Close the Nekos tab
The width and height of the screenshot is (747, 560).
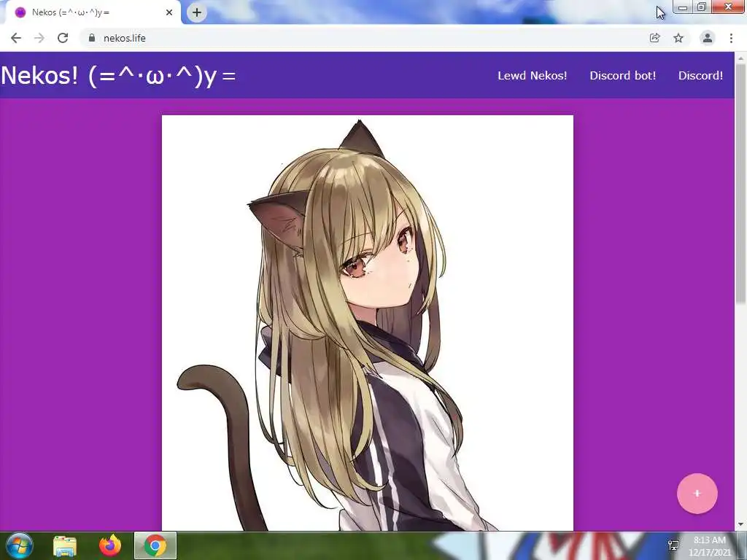pos(169,12)
